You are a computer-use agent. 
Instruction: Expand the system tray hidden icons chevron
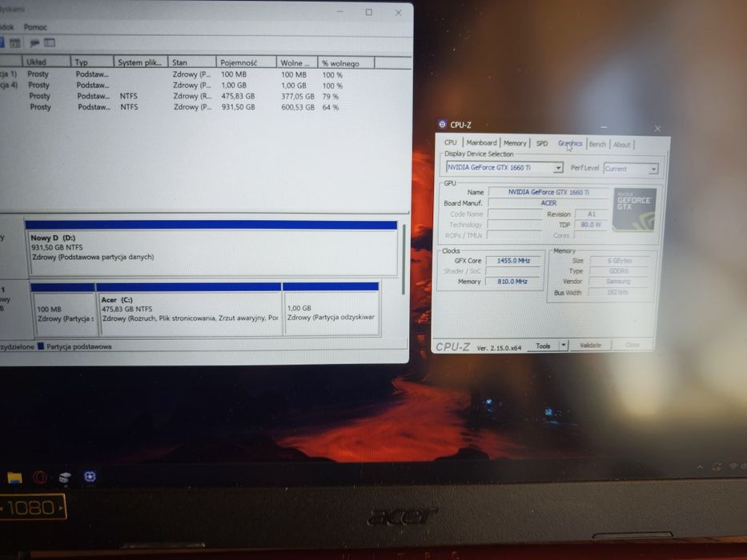(700, 466)
